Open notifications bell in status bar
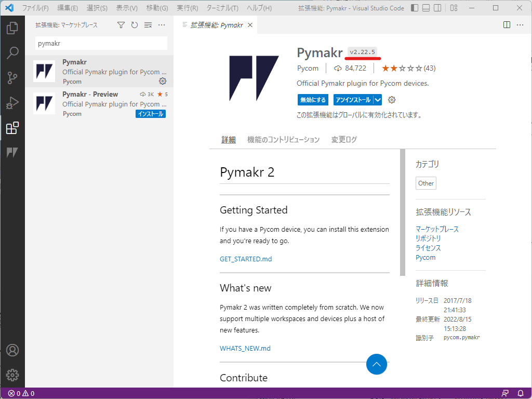 coord(521,393)
